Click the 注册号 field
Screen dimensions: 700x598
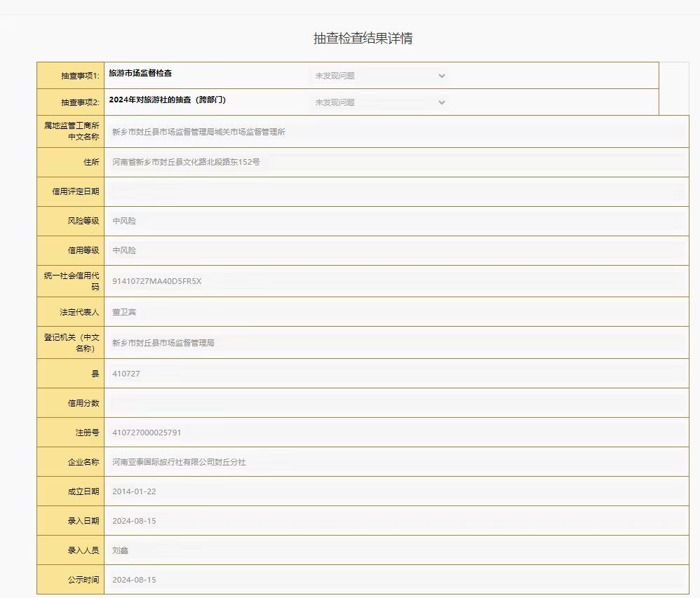pos(396,433)
